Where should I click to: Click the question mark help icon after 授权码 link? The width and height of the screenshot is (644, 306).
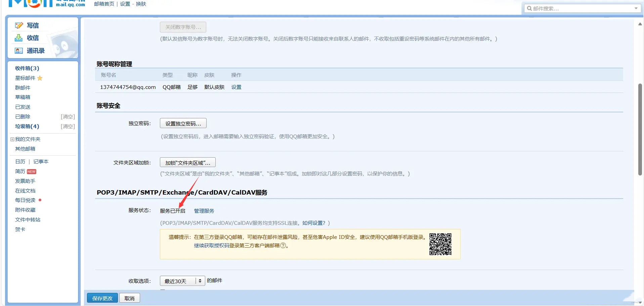pos(283,246)
